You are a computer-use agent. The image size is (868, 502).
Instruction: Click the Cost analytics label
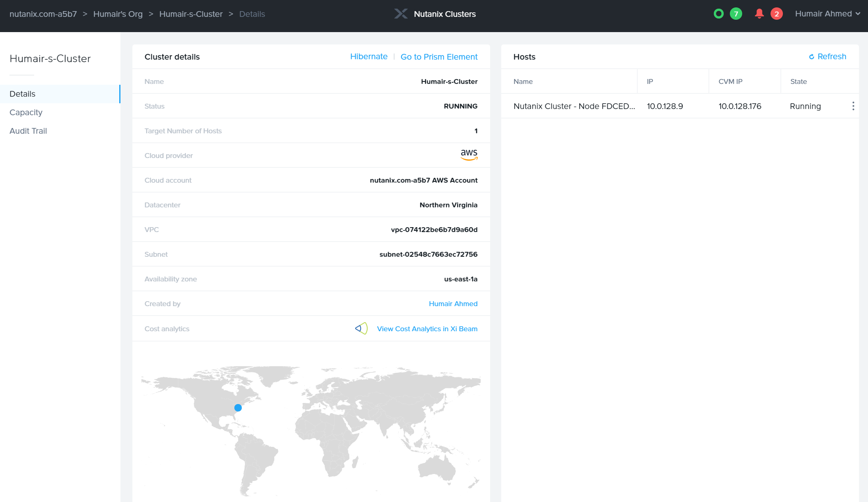167,329
